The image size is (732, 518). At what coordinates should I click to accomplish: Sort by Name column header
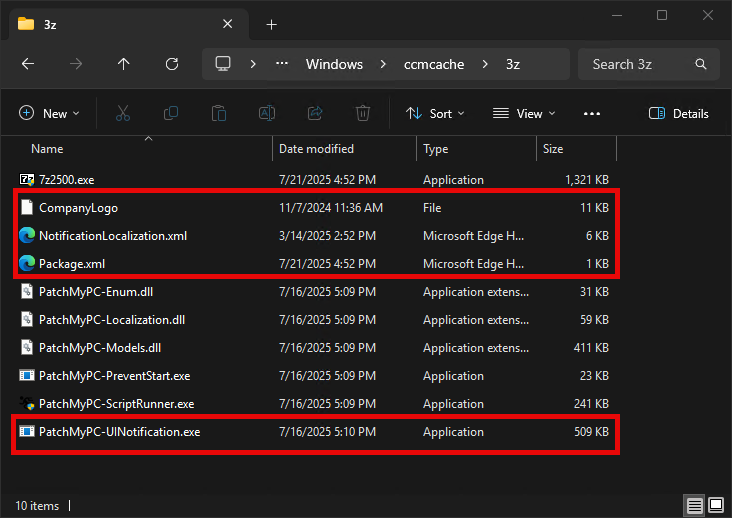tap(47, 149)
